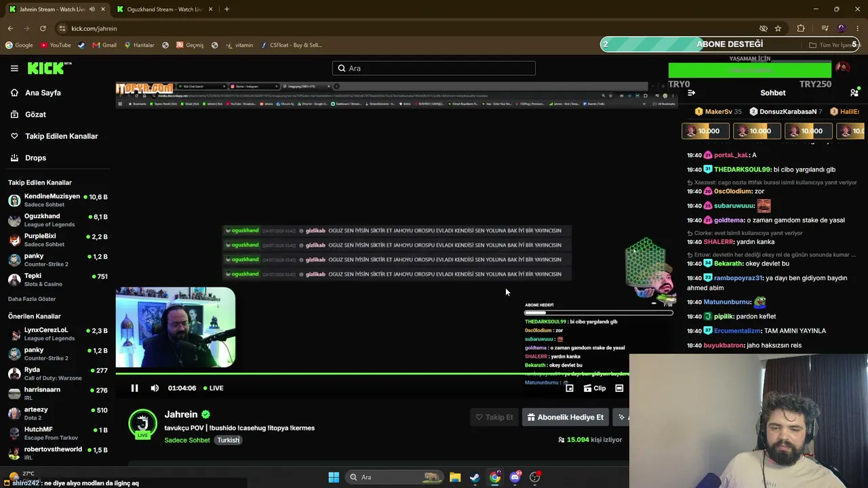Open the browser extensions puzzle icon
Viewport: 868px width, 488px height.
[801, 28]
